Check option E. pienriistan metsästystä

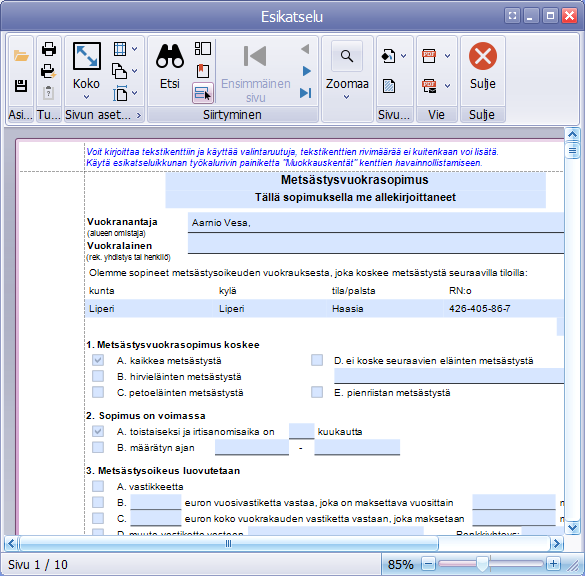click(317, 392)
